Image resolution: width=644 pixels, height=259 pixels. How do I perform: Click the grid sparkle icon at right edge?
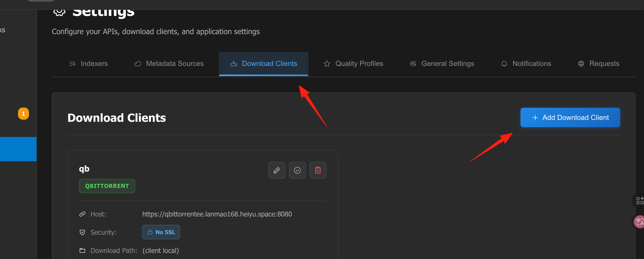[x=640, y=201]
